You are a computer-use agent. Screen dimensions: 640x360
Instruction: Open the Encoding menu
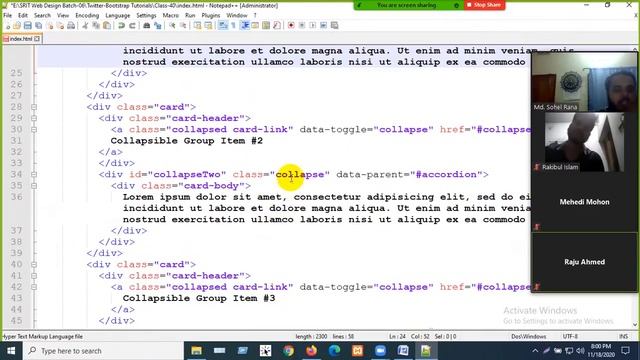[87, 15]
